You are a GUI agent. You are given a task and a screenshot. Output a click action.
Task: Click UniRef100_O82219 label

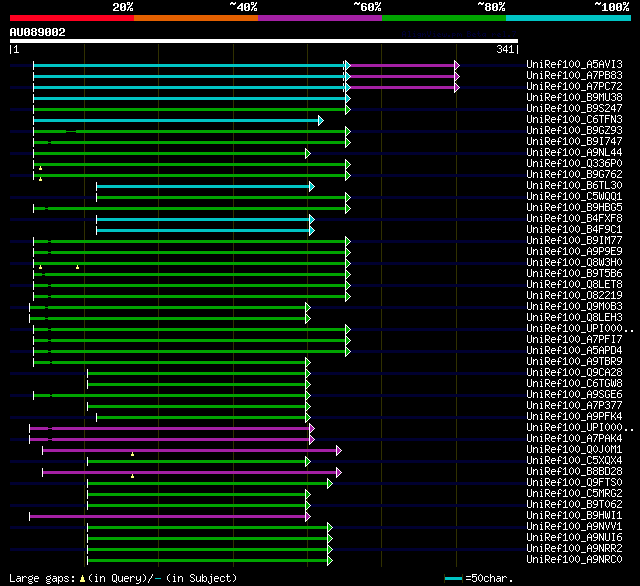pos(574,296)
